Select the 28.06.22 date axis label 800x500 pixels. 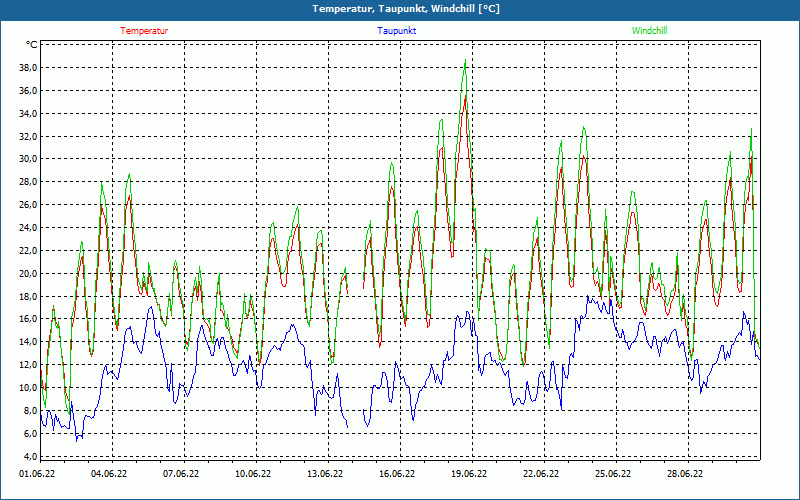click(x=685, y=474)
